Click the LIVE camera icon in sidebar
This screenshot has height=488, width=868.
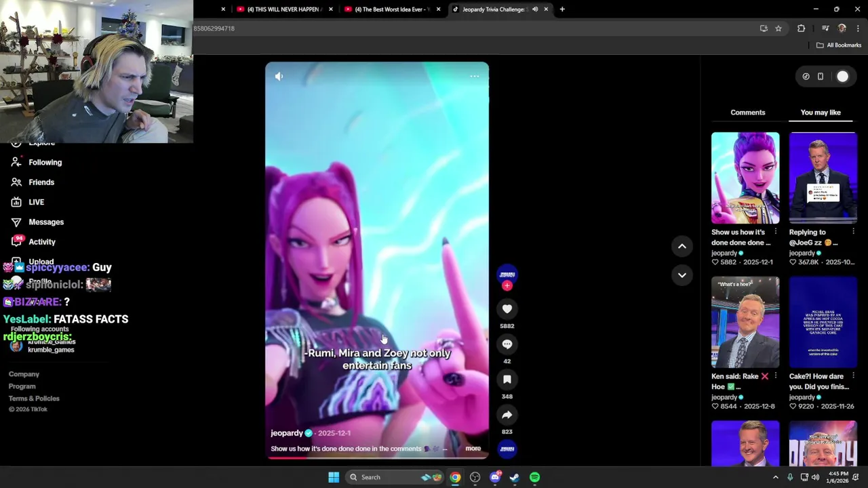[x=16, y=202]
